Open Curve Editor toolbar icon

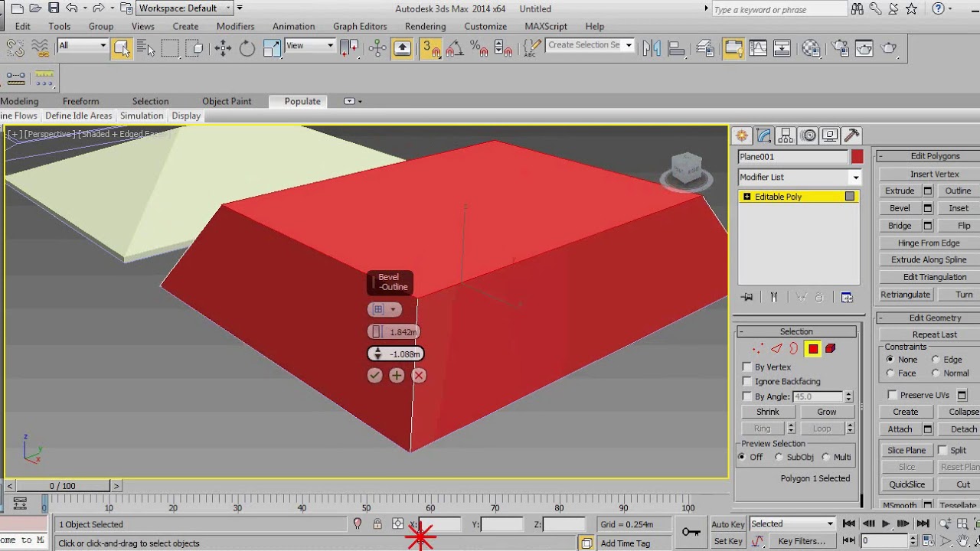pos(758,48)
